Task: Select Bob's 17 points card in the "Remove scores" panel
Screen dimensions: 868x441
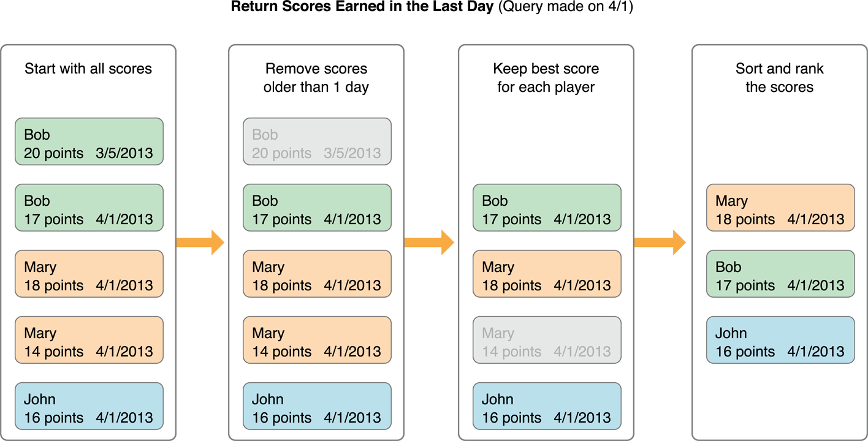Action: coord(317,208)
